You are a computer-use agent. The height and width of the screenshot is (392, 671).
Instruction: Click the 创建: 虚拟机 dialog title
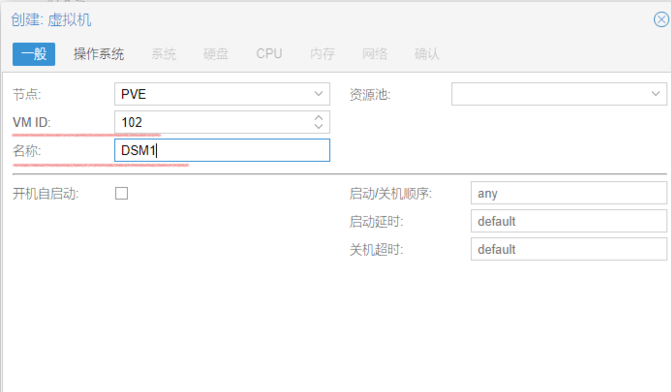click(x=51, y=20)
